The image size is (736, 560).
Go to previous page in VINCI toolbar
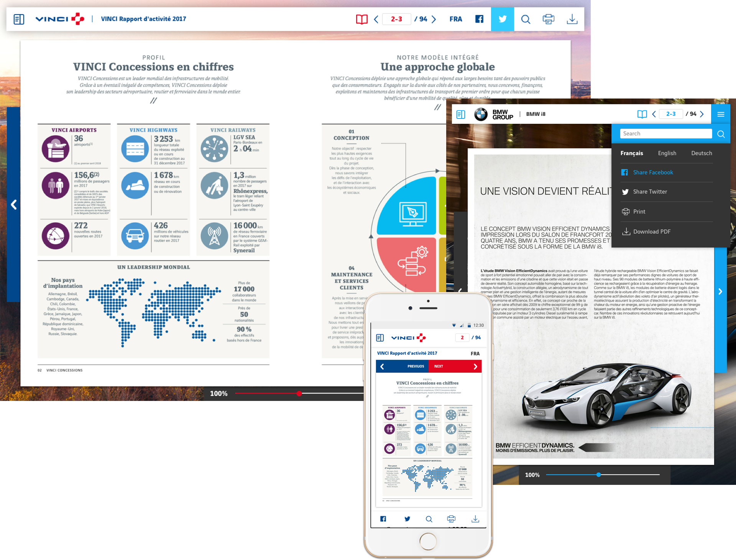coord(376,19)
